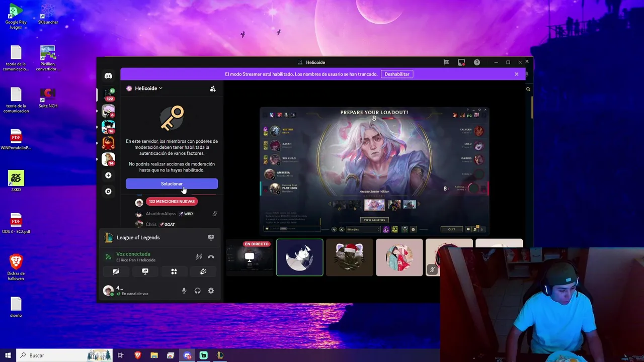Viewport: 644px width, 362px height.
Task: Open Disfraz de hallowen Brave shortcut
Action: click(x=16, y=267)
